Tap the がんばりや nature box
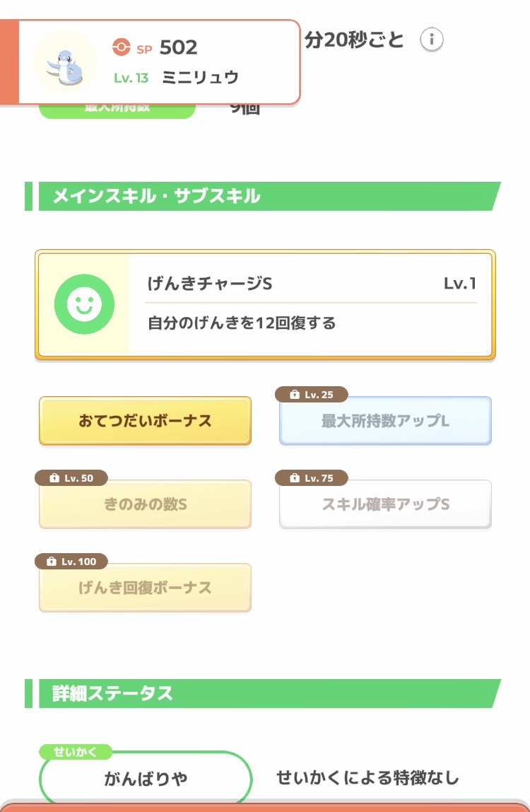The width and height of the screenshot is (530, 812). (x=146, y=778)
